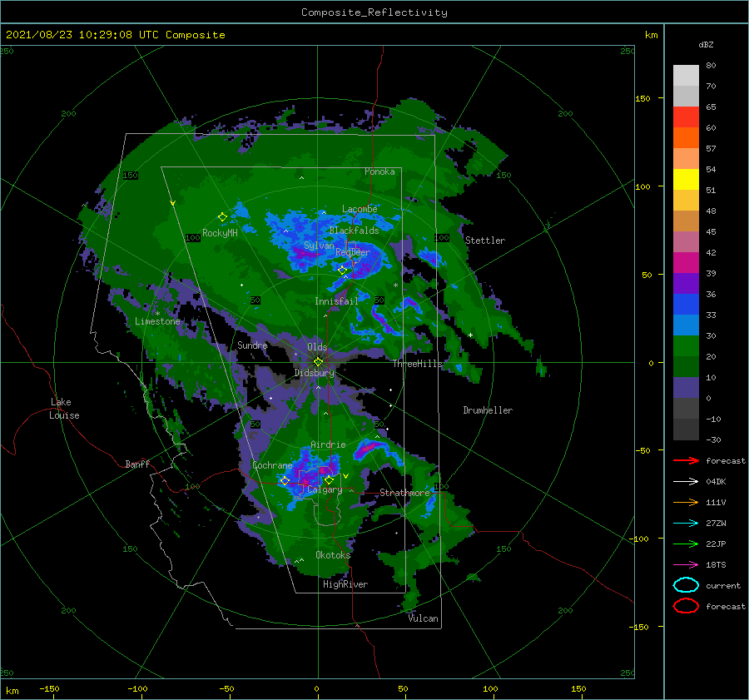
Task: Click the Lake Louise label
Action: pos(64,409)
